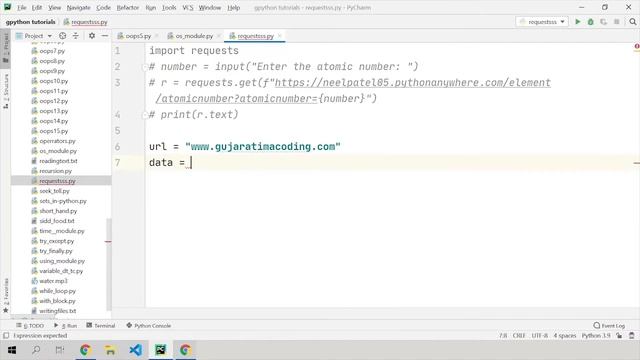Viewport: 640px width, 360px height.
Task: Toggle the Structure tool window side tab
Action: tap(6, 91)
